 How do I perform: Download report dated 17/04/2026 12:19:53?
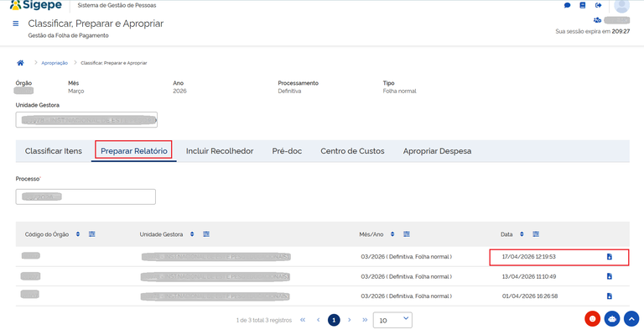click(609, 257)
